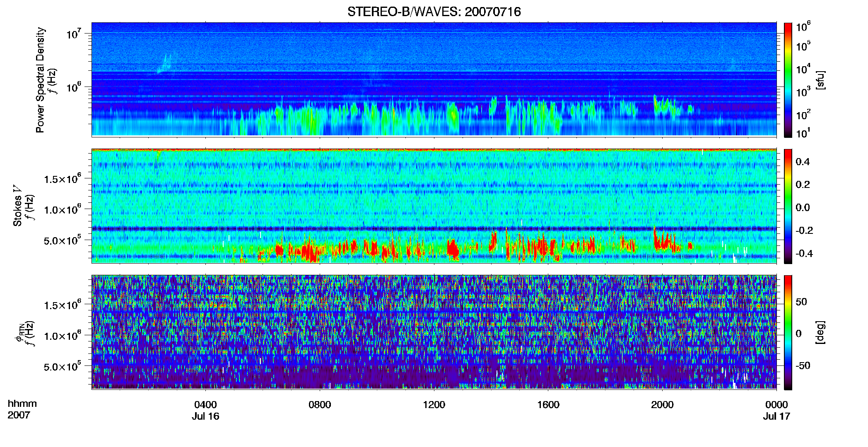Click the degrees color bar beside the bottom panel
This screenshot has height=447, width=868.
coord(788,333)
